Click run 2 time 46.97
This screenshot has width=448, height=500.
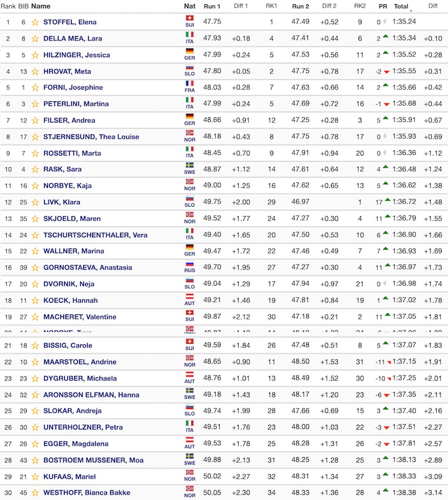pos(300,202)
